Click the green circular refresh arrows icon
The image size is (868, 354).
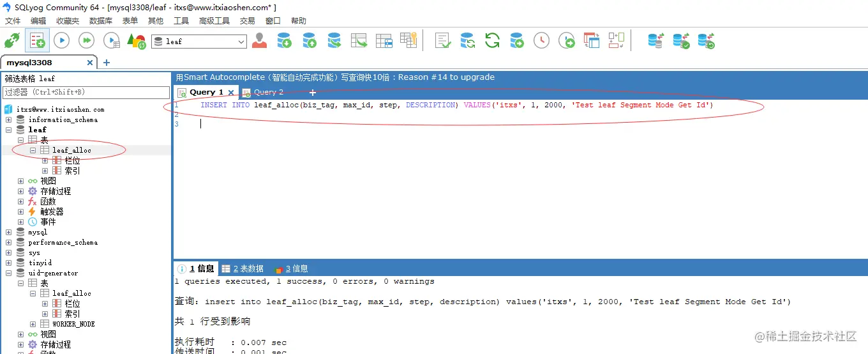[492, 41]
